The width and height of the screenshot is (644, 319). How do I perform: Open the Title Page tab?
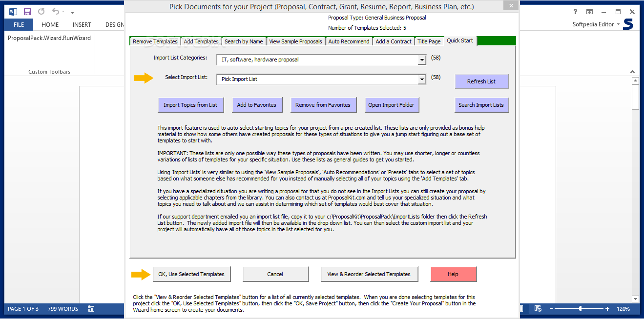click(429, 41)
